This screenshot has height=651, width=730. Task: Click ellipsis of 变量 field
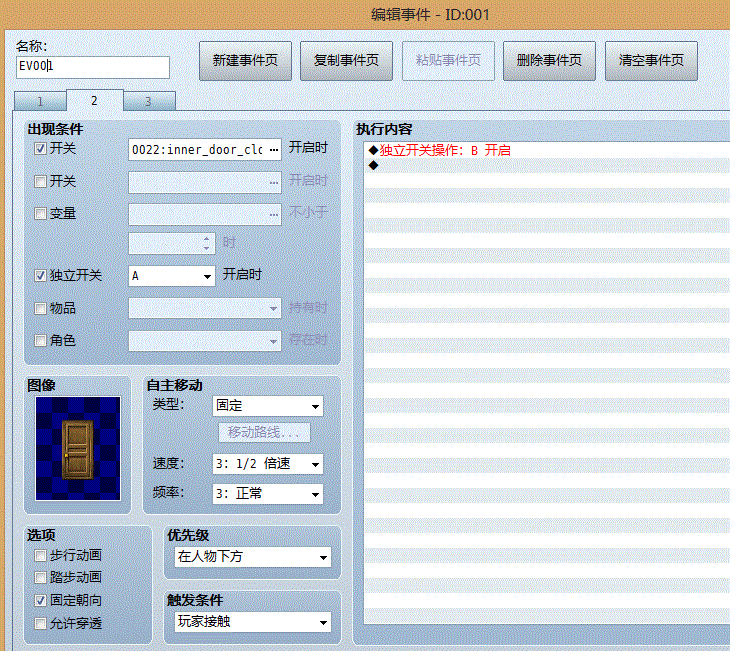click(274, 215)
